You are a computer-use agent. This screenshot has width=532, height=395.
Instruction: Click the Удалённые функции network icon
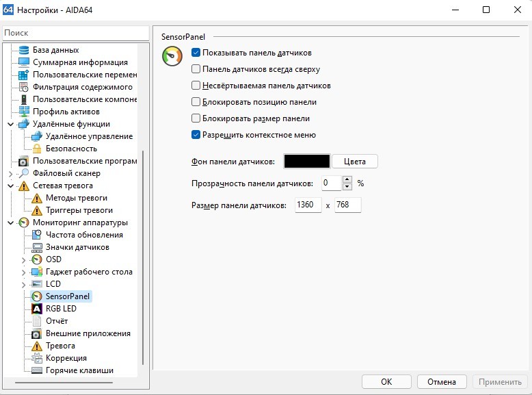[24, 124]
